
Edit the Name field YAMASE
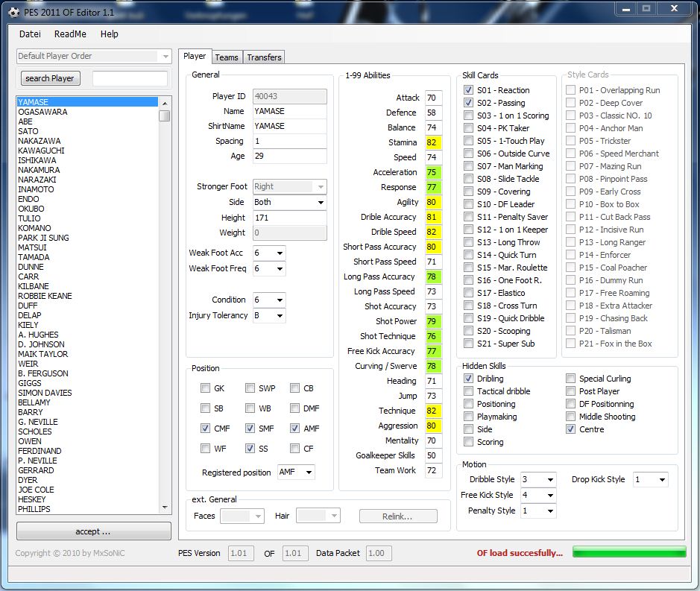click(290, 111)
